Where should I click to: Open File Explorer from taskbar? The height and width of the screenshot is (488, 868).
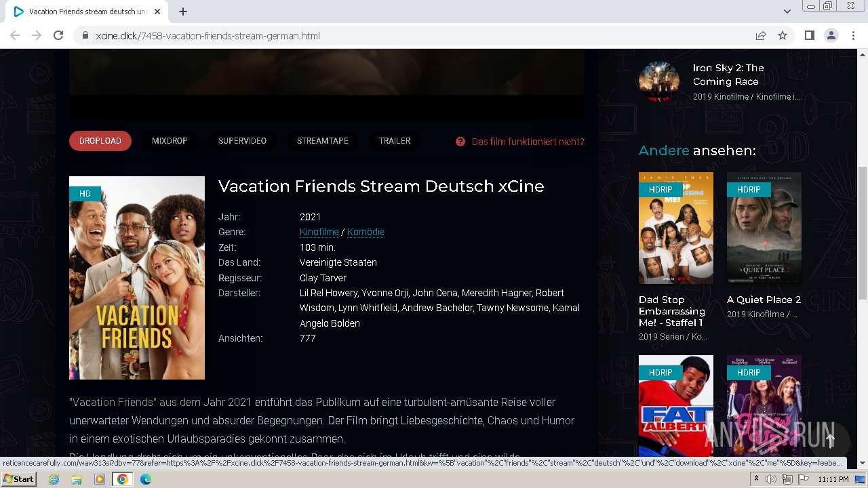tap(77, 479)
